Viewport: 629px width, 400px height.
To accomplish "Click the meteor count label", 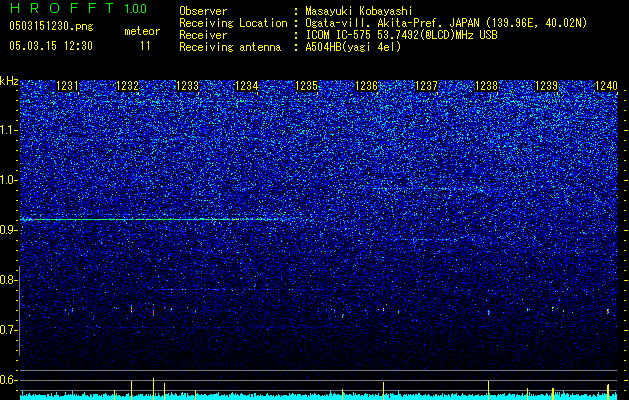I will (x=142, y=31).
